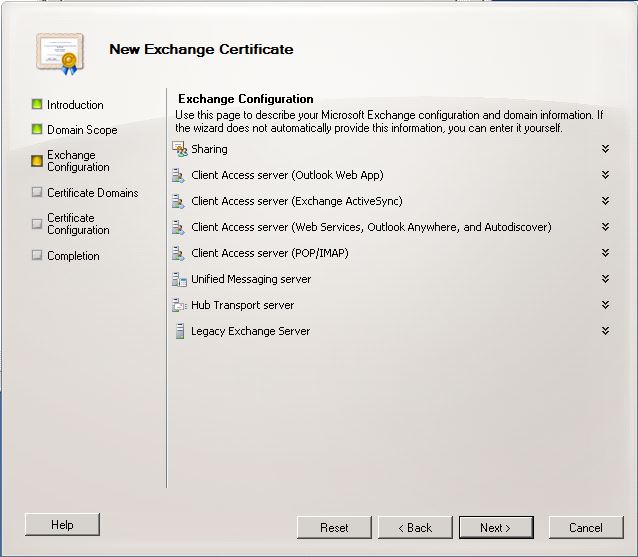The width and height of the screenshot is (638, 557).
Task: Click the 'New Exchange Certificate' title text
Action: point(201,49)
